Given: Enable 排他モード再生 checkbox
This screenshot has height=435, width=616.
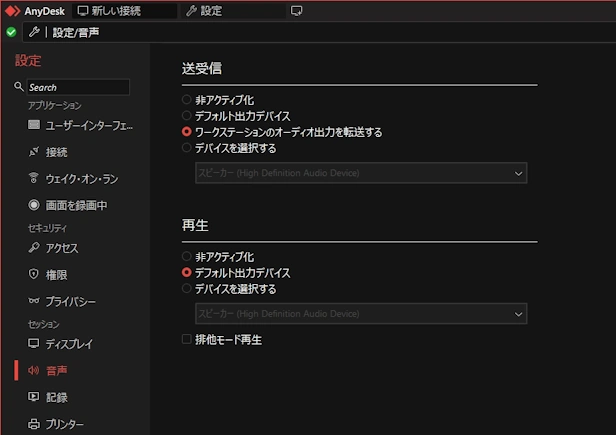Looking at the screenshot, I should (187, 339).
